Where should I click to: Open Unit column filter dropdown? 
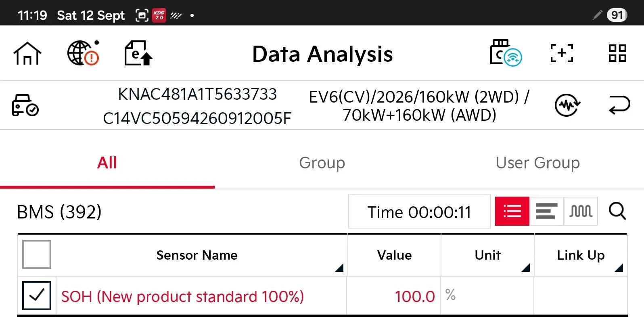pos(525,267)
